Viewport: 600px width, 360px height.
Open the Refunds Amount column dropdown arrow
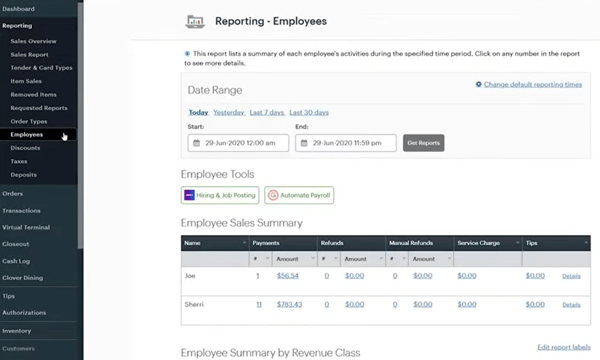pos(381,259)
